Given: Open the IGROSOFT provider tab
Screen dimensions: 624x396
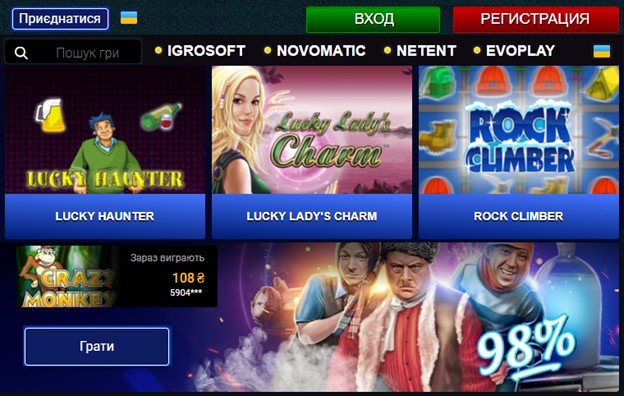Looking at the screenshot, I should pos(206,51).
